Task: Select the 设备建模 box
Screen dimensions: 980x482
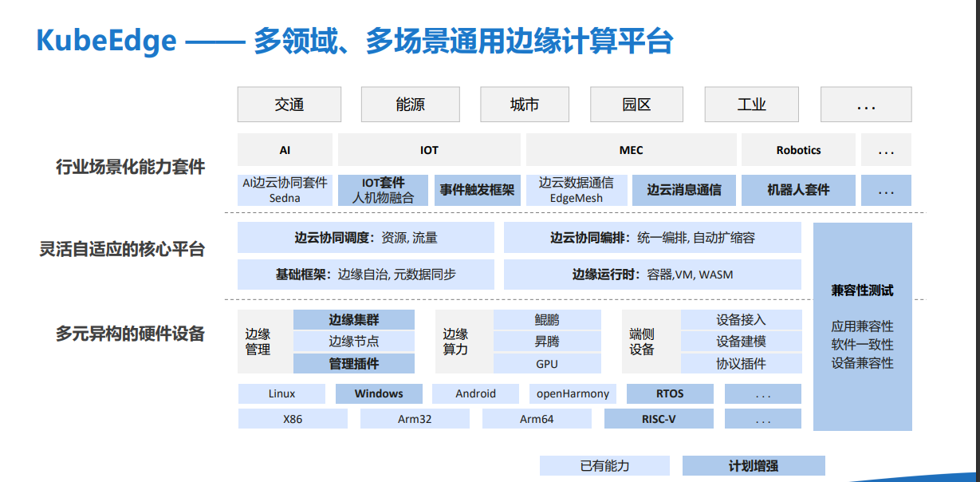Action: pos(741,342)
